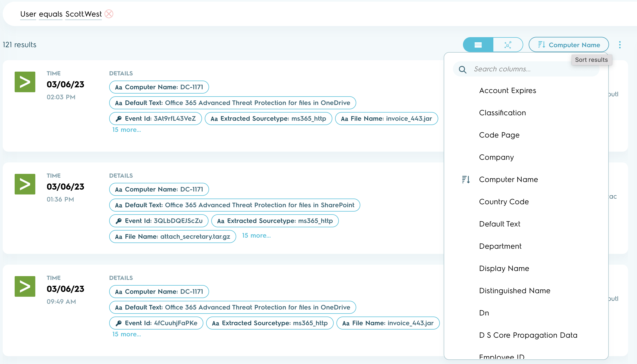
Task: Click File Name attach_secretary.tar.gz chip
Action: click(173, 237)
